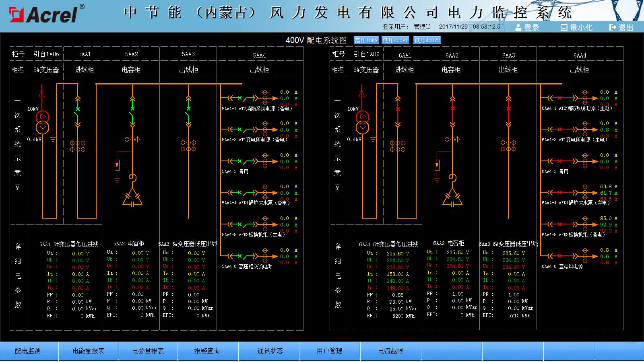Click the 5AA2 capacitor cabinet breaker
Screen dimensions: 644x362
132,112
